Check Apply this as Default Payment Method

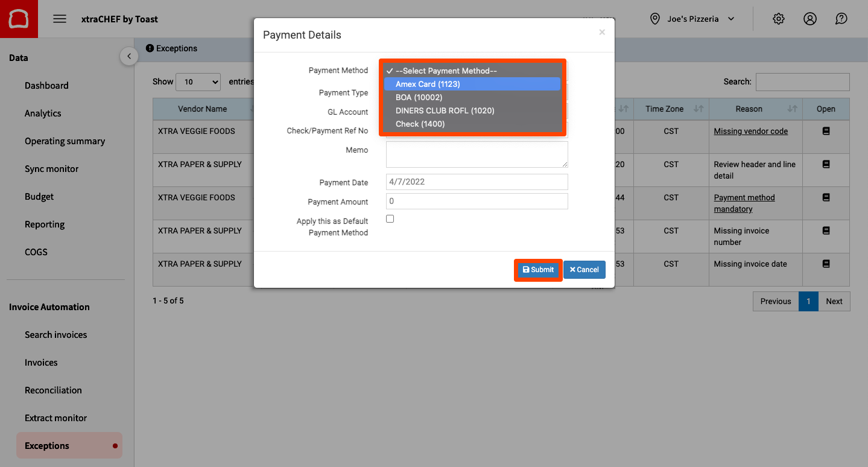pos(390,218)
